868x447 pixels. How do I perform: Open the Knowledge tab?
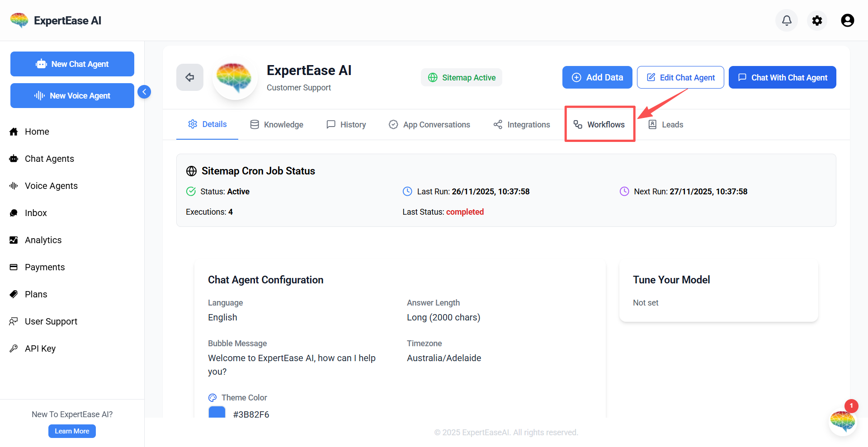277,124
